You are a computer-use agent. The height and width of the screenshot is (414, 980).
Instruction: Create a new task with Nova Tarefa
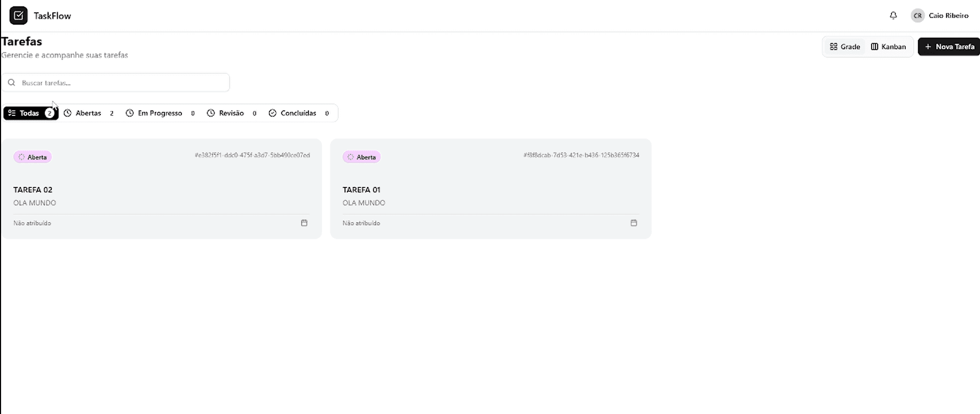pyautogui.click(x=949, y=47)
